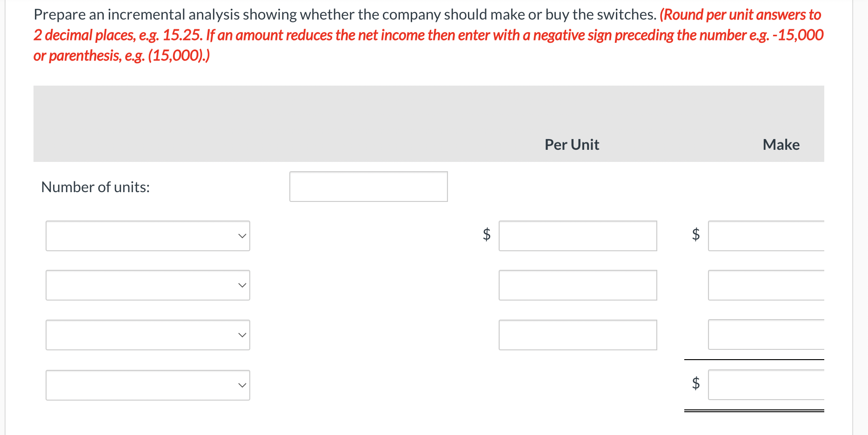Expand the second cost category dropdown
Image resolution: width=868 pixels, height=435 pixels.
tap(147, 285)
